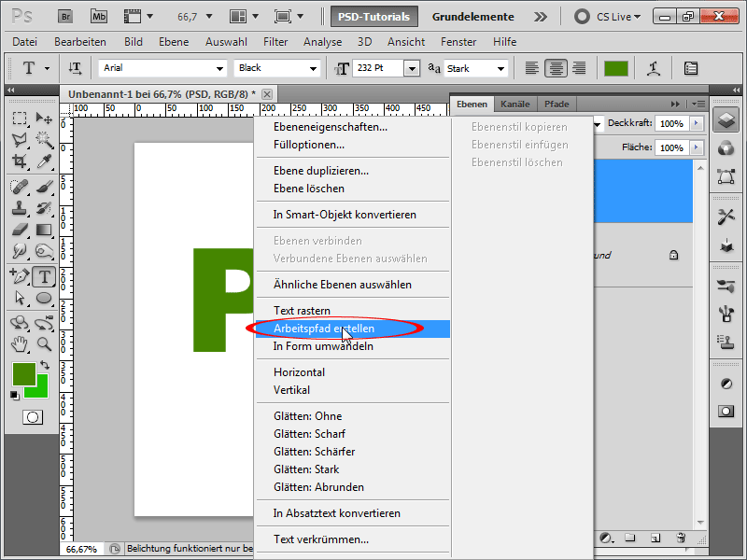
Task: Choose Text rastern in context menu
Action: point(353,311)
